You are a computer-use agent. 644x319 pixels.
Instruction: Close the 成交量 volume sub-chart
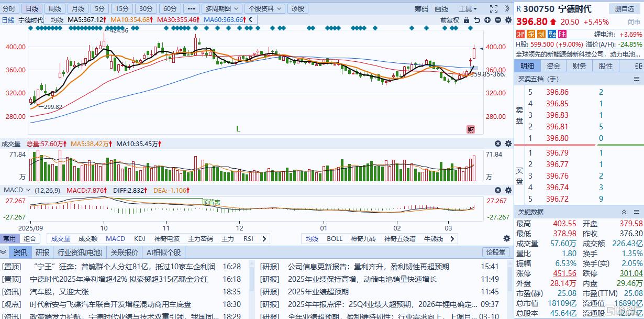pyautogui.click(x=498, y=144)
